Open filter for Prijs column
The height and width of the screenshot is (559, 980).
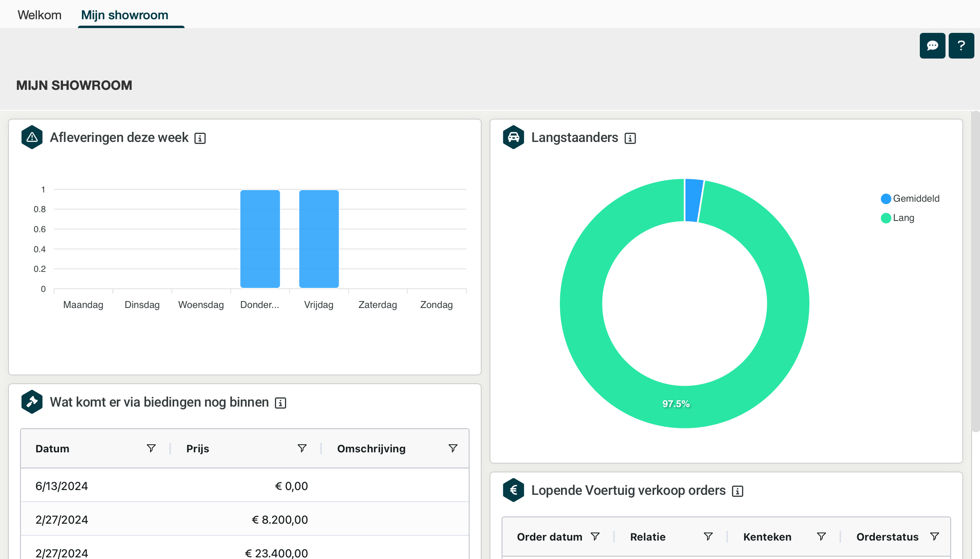302,448
